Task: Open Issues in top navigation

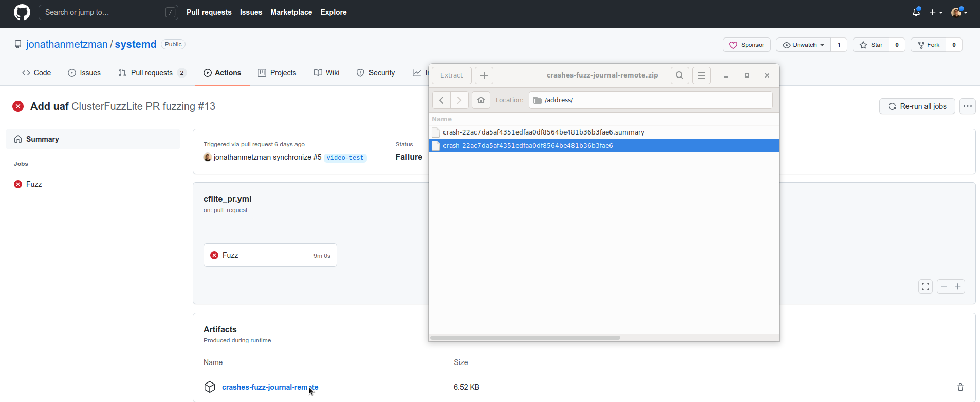Action: tap(251, 12)
